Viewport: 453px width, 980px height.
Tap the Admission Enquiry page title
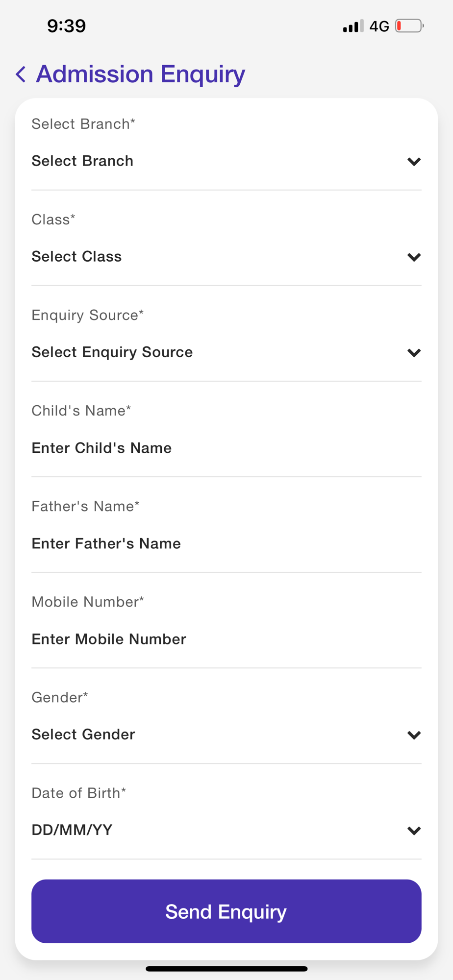pyautogui.click(x=140, y=74)
